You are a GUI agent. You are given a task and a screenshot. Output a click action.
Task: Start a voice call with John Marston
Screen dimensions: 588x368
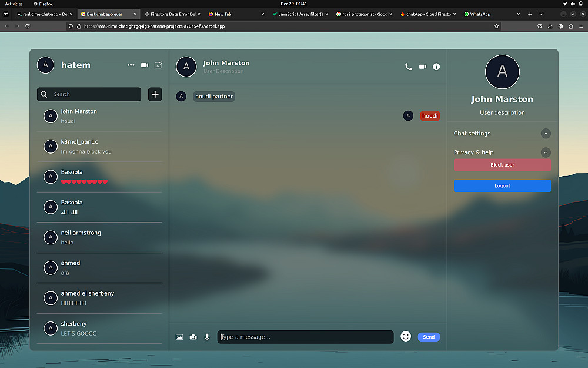tap(409, 67)
